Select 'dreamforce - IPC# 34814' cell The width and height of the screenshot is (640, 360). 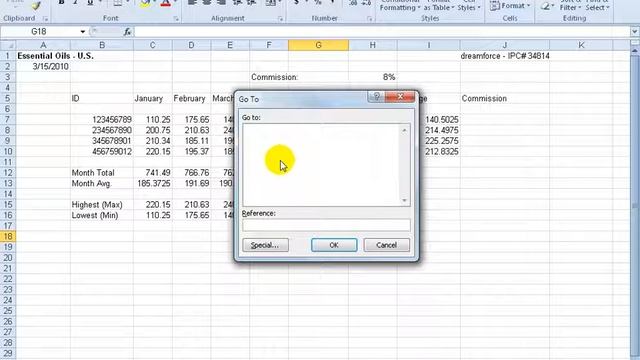point(505,56)
